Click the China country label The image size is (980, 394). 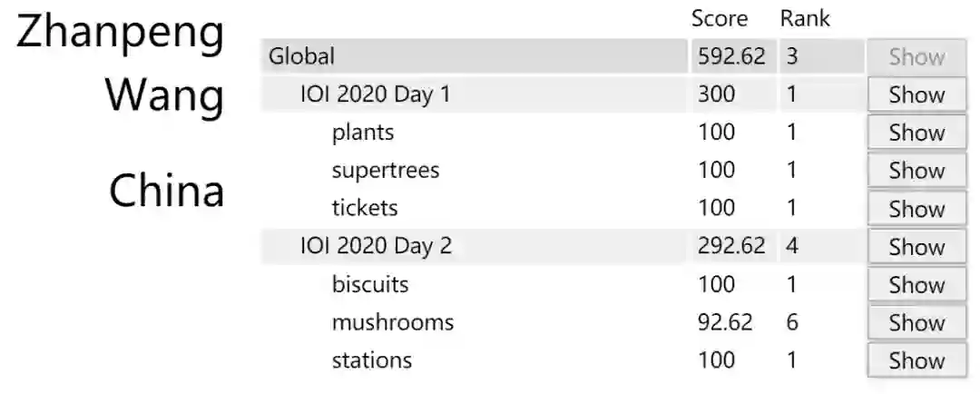[167, 192]
